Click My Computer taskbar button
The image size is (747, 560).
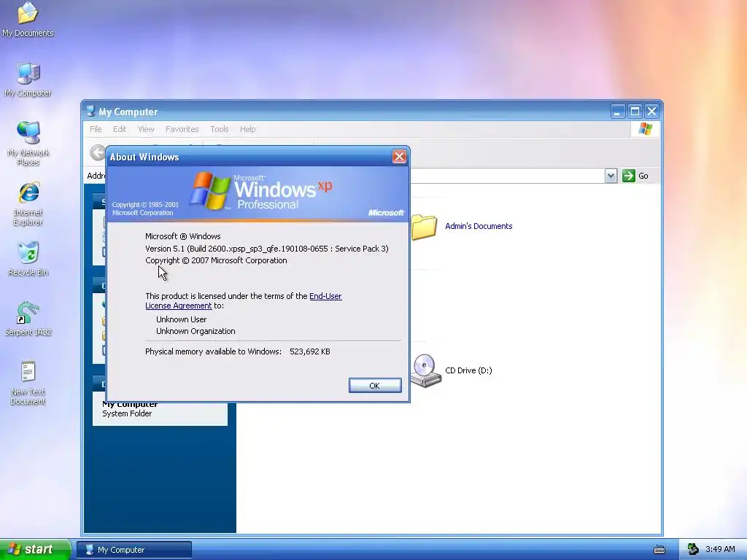coord(134,550)
